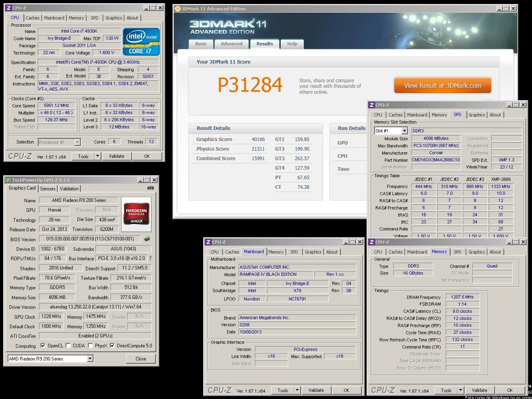The height and width of the screenshot is (399, 532).
Task: Click OK in CPU-Z Mainboard window
Action: tap(346, 390)
